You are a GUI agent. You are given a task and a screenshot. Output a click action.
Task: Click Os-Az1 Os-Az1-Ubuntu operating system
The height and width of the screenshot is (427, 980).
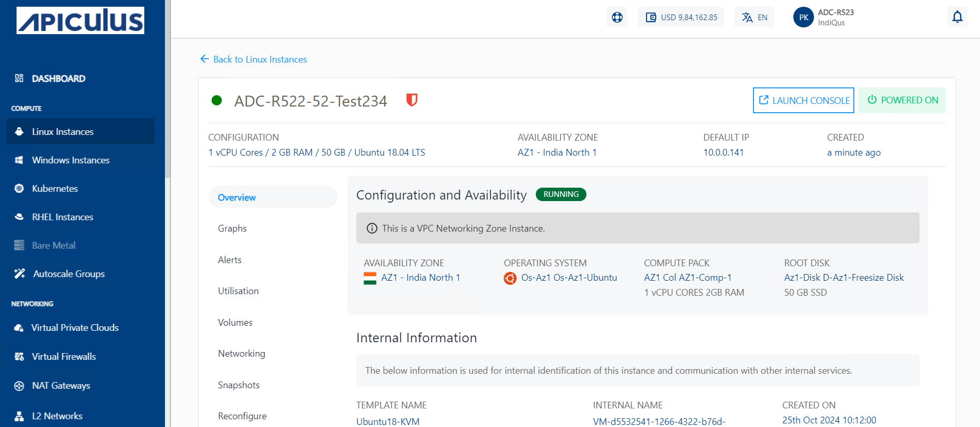(569, 278)
